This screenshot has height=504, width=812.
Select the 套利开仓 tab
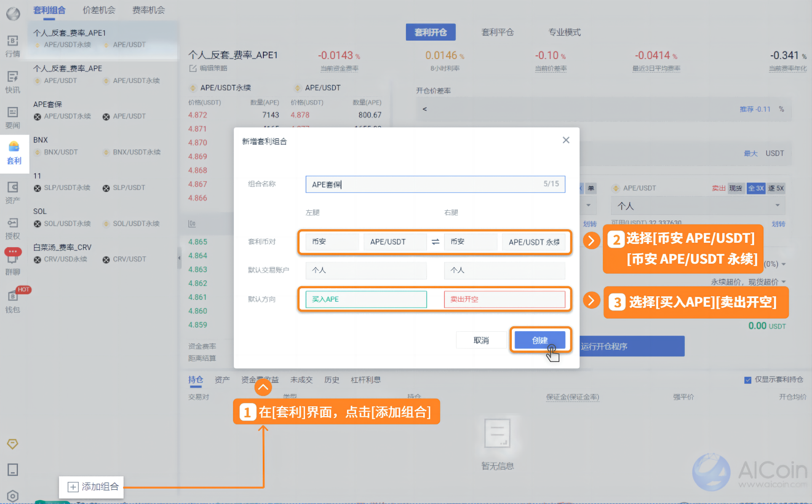coord(431,32)
